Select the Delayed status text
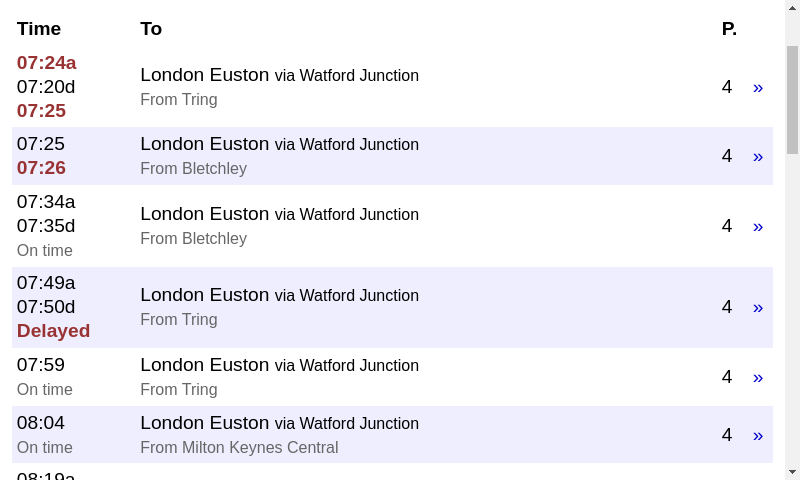800x480 pixels. [x=53, y=331]
